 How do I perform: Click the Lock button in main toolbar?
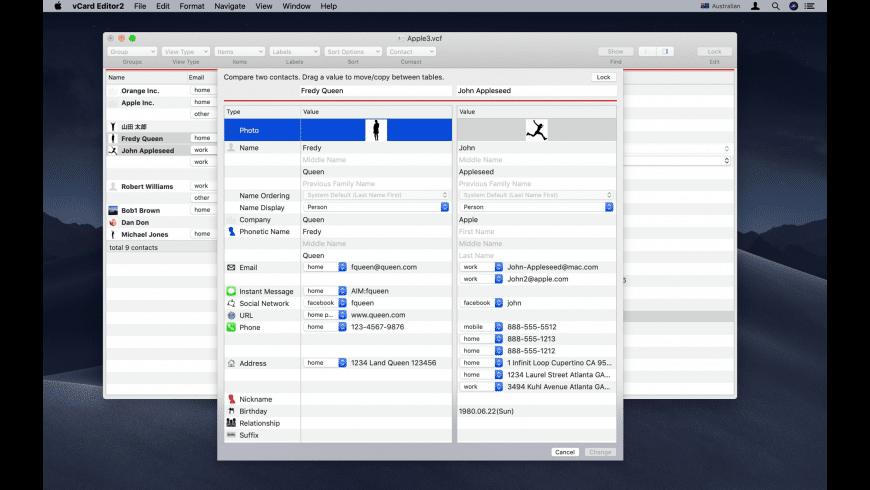point(714,51)
